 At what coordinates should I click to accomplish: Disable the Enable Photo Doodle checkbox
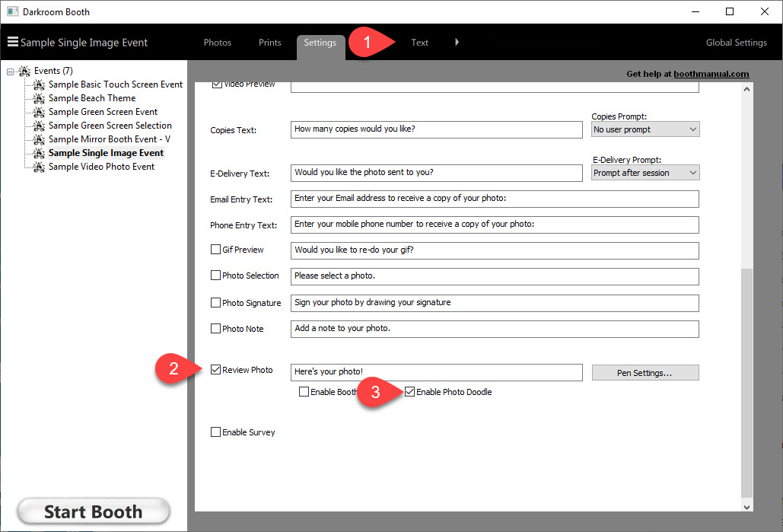409,392
